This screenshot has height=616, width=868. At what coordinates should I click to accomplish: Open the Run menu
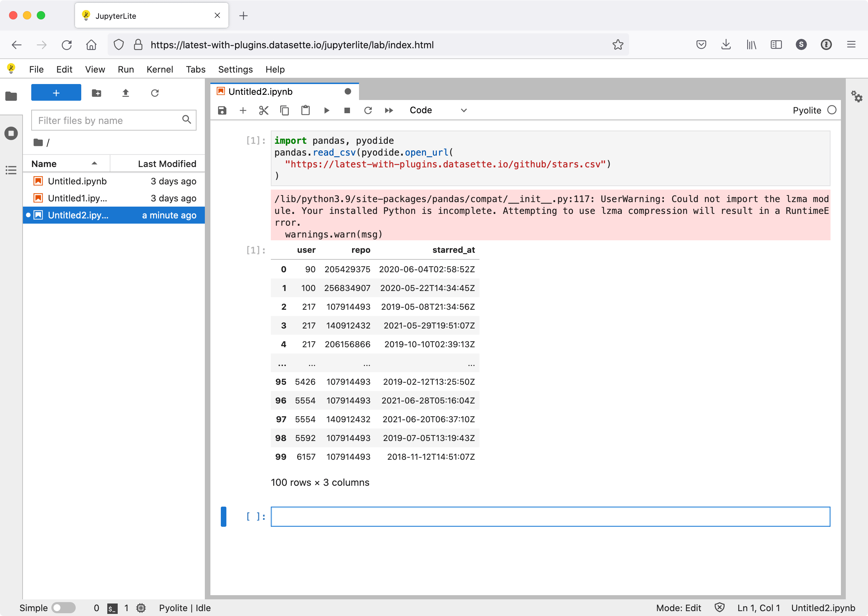point(125,69)
